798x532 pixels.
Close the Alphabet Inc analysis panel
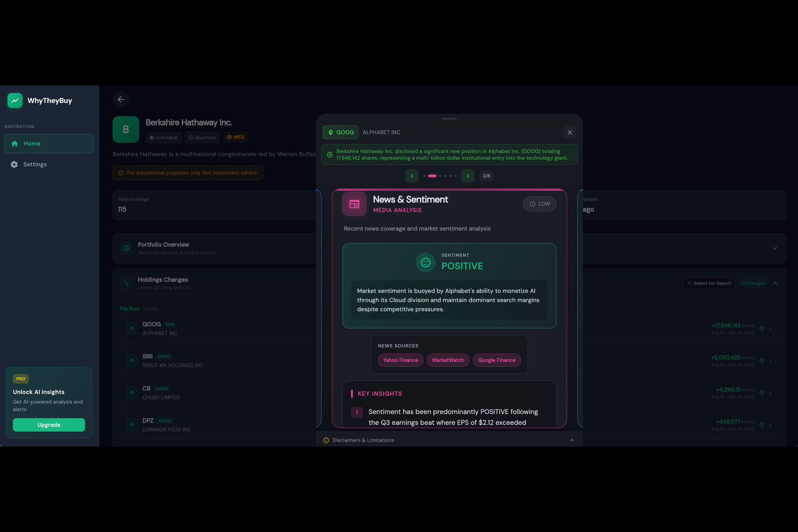tap(570, 132)
